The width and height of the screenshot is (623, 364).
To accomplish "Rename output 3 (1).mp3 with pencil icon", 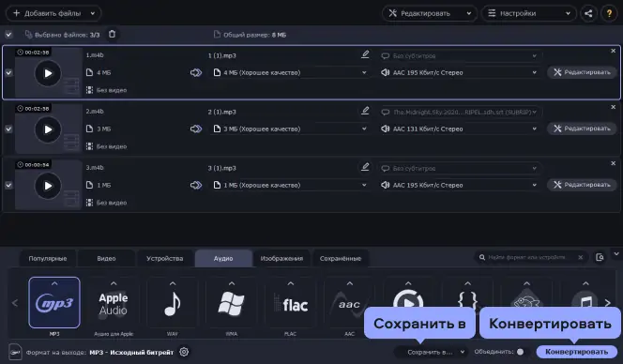I will pyautogui.click(x=365, y=167).
